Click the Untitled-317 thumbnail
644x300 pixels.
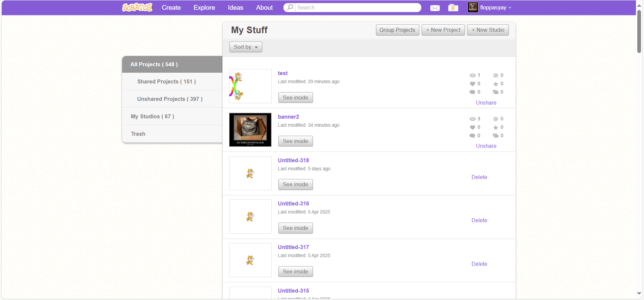pyautogui.click(x=250, y=260)
